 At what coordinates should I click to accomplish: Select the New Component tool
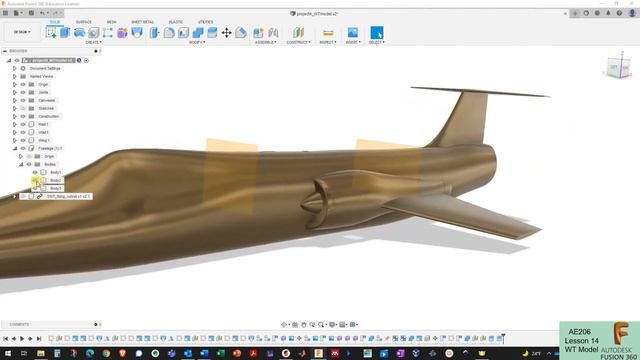pyautogui.click(x=258, y=33)
